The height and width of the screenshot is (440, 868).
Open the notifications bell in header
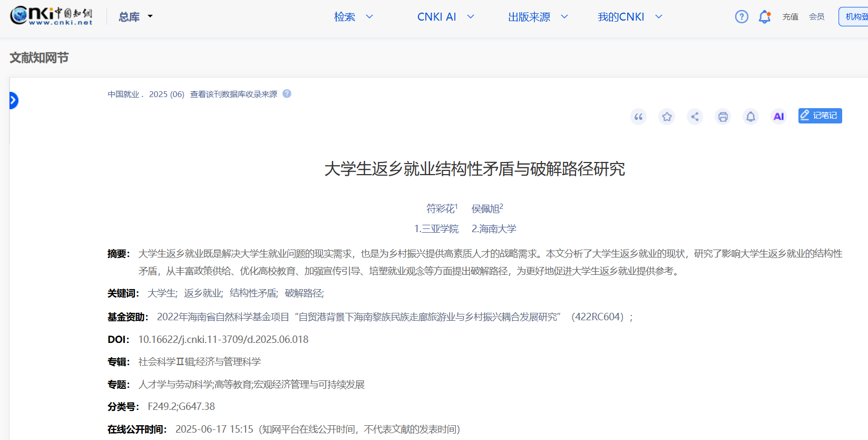[764, 17]
